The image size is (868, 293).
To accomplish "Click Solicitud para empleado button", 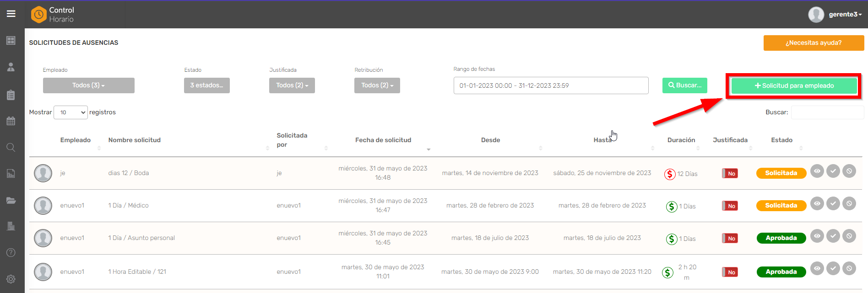I will click(794, 85).
